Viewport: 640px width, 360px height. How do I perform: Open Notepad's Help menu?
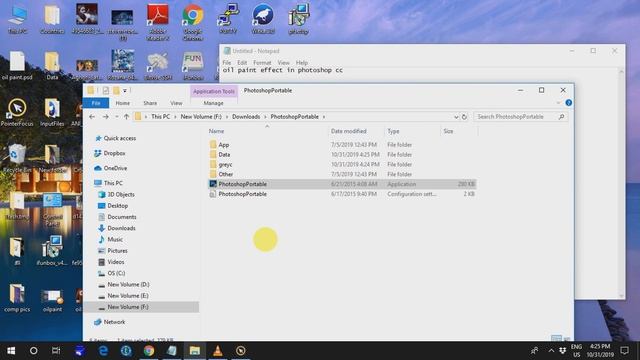tap(302, 62)
